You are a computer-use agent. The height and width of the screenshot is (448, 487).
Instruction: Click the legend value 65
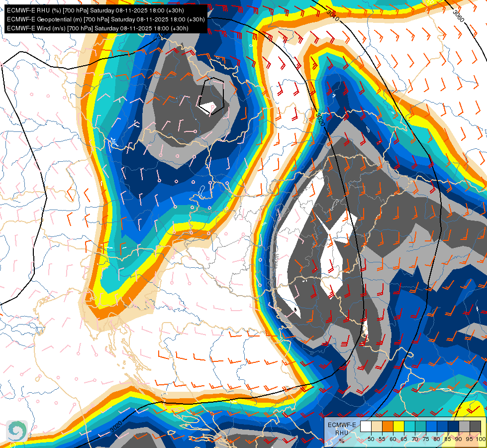click(x=404, y=439)
